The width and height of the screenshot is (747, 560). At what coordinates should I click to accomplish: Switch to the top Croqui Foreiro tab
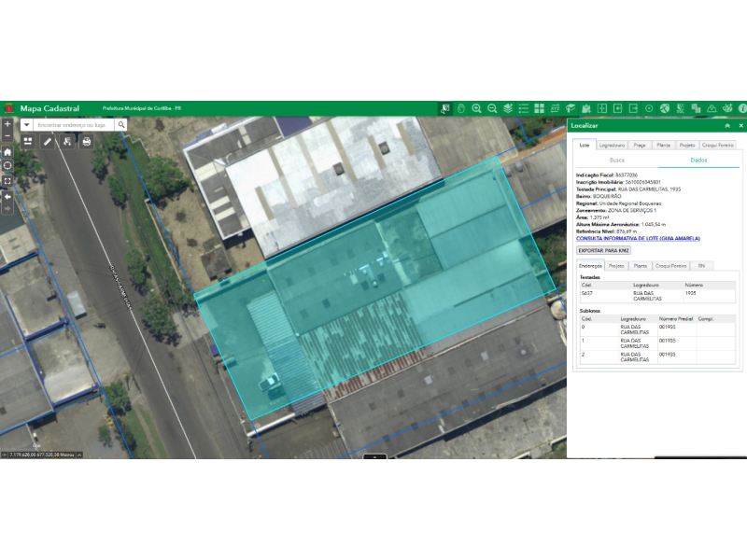click(x=717, y=146)
